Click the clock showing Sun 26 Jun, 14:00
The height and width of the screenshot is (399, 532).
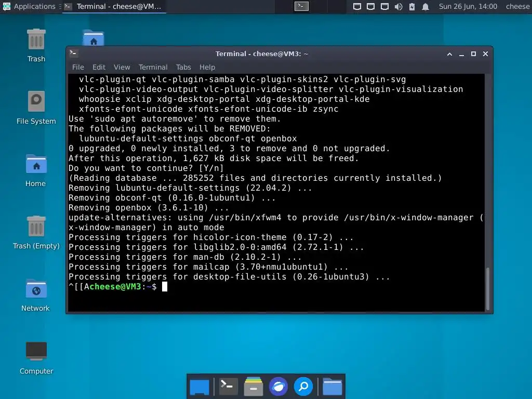click(468, 6)
